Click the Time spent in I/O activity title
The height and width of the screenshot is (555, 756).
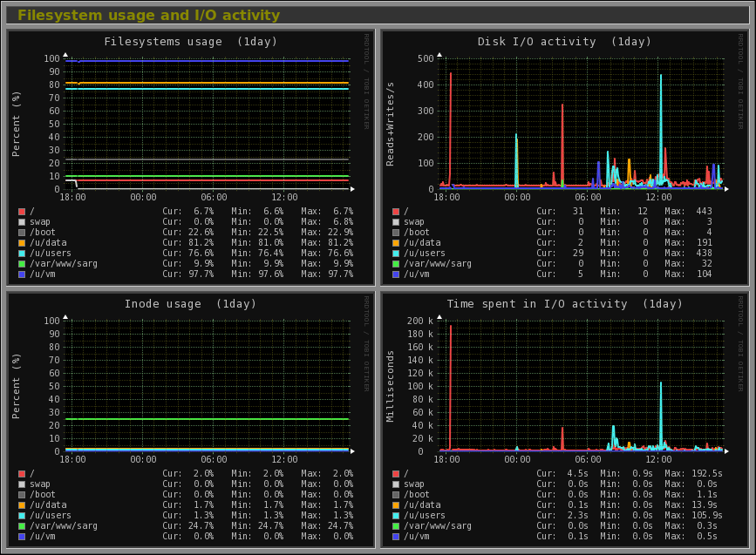tap(564, 304)
